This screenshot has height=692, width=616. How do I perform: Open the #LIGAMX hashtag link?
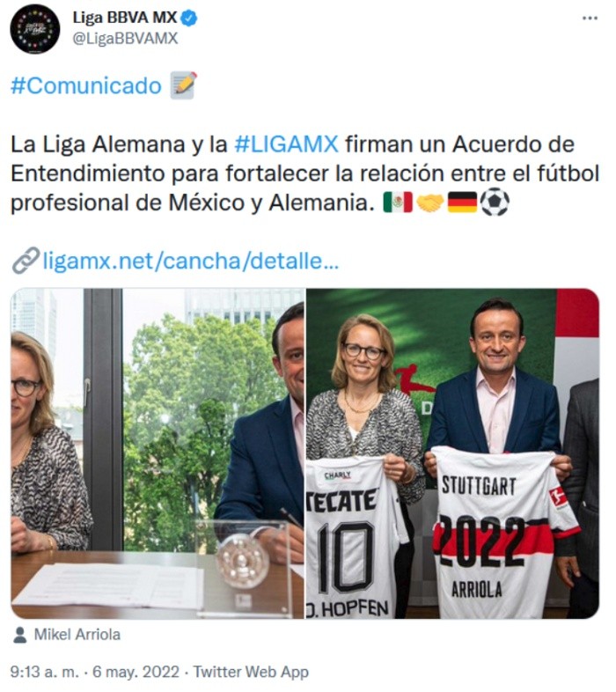point(286,144)
